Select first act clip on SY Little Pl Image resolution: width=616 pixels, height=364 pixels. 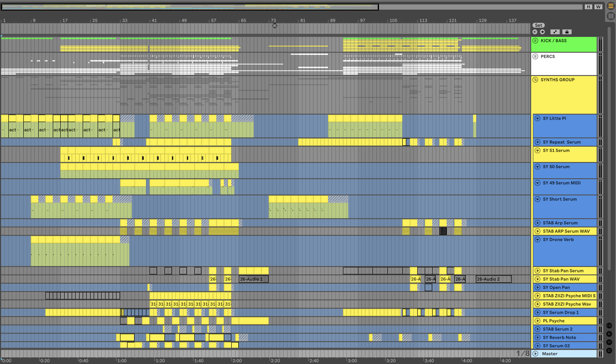12,126
